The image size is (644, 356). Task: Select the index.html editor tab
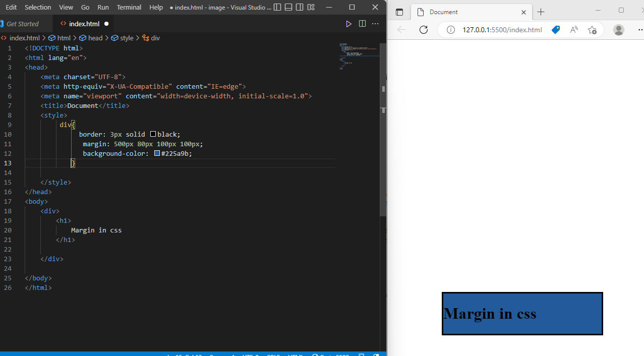coord(83,24)
